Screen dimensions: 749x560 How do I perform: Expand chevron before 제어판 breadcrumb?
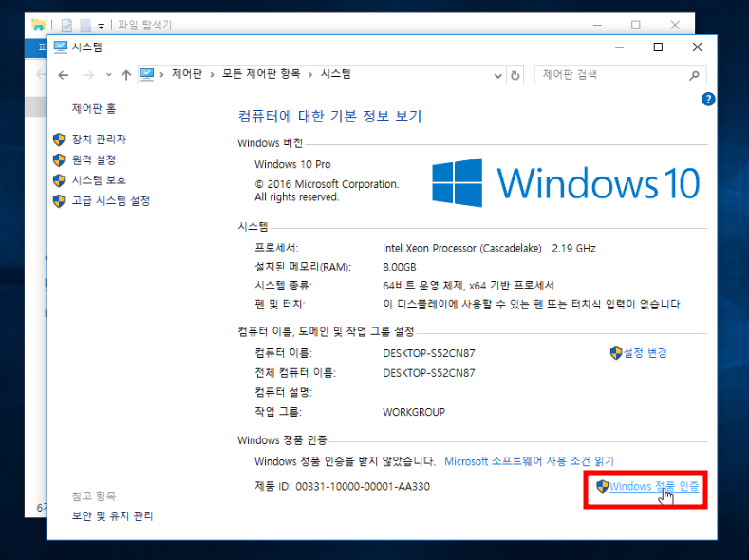point(162,74)
